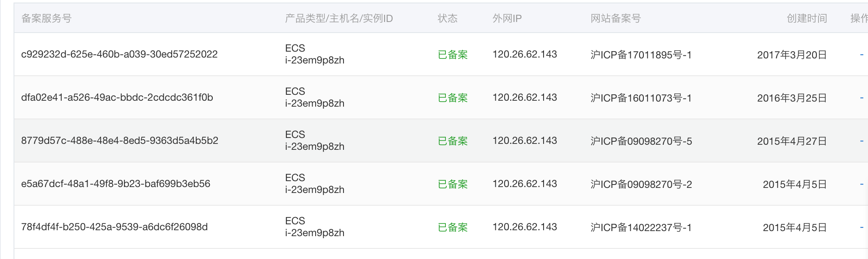Select service number e5a67dcf-48a1-49f8-9b23-baf699b3eb56
The image size is (868, 259).
(x=115, y=184)
